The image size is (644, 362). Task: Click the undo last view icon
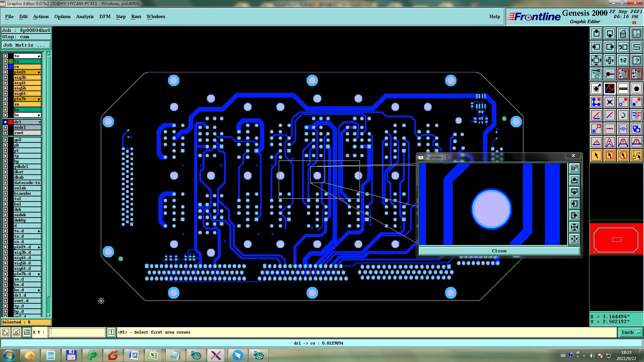click(623, 47)
